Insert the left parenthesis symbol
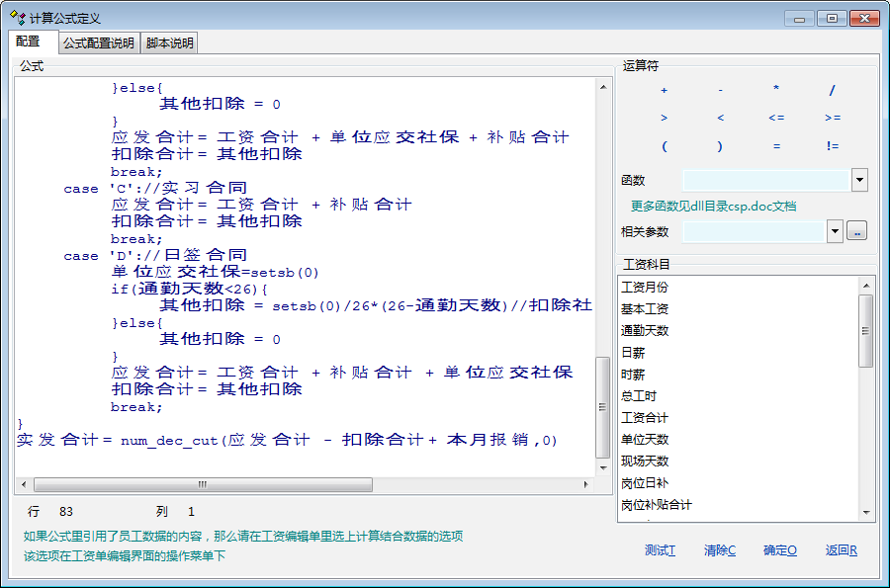Image resolution: width=890 pixels, height=588 pixels. (x=664, y=146)
